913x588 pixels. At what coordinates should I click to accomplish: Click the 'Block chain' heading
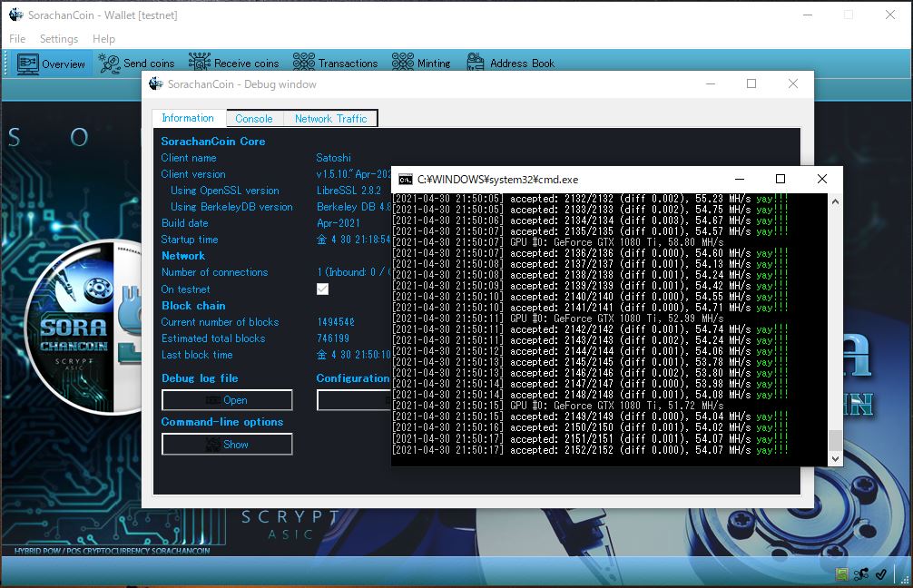click(193, 306)
